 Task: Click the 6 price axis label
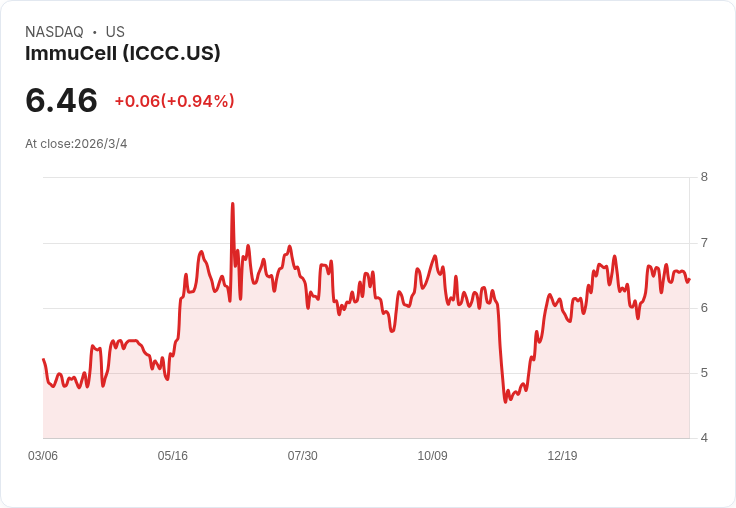[x=704, y=308]
